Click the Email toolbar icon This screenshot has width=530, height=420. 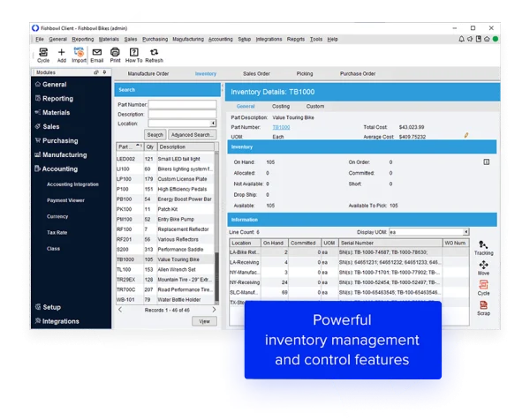pos(96,55)
